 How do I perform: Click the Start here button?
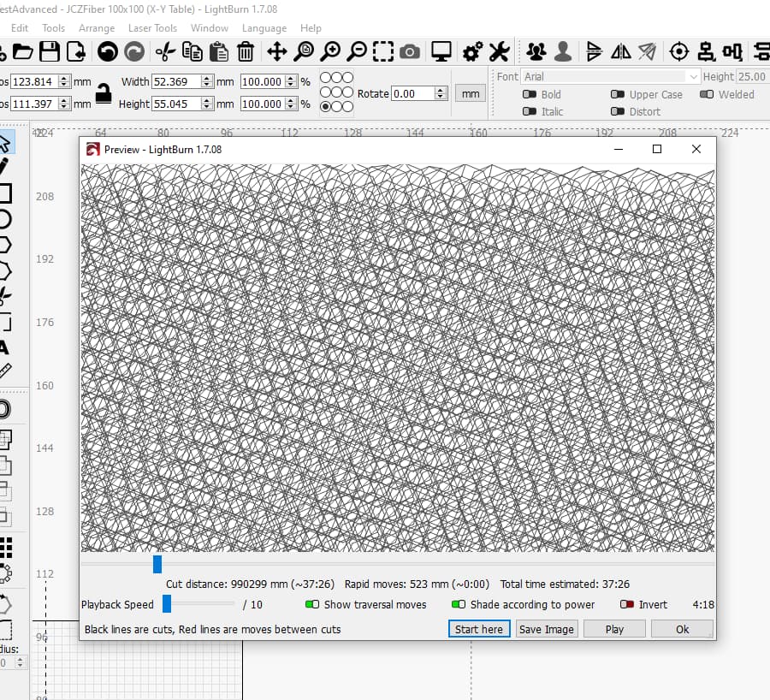pyautogui.click(x=478, y=629)
